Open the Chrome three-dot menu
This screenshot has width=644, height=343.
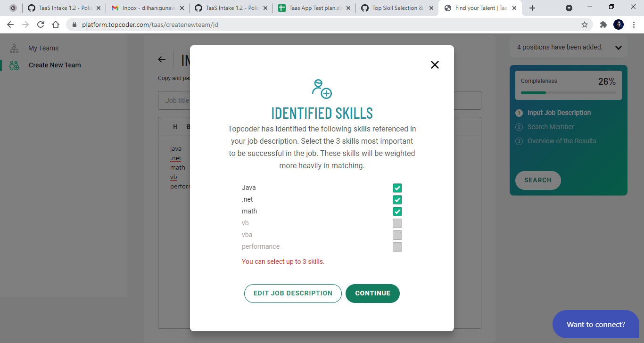[634, 24]
